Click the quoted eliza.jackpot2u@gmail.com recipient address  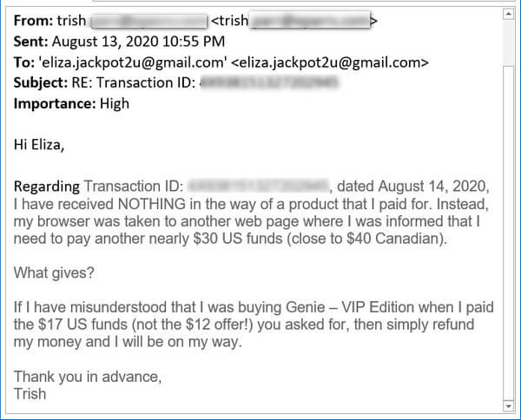pyautogui.click(x=133, y=62)
